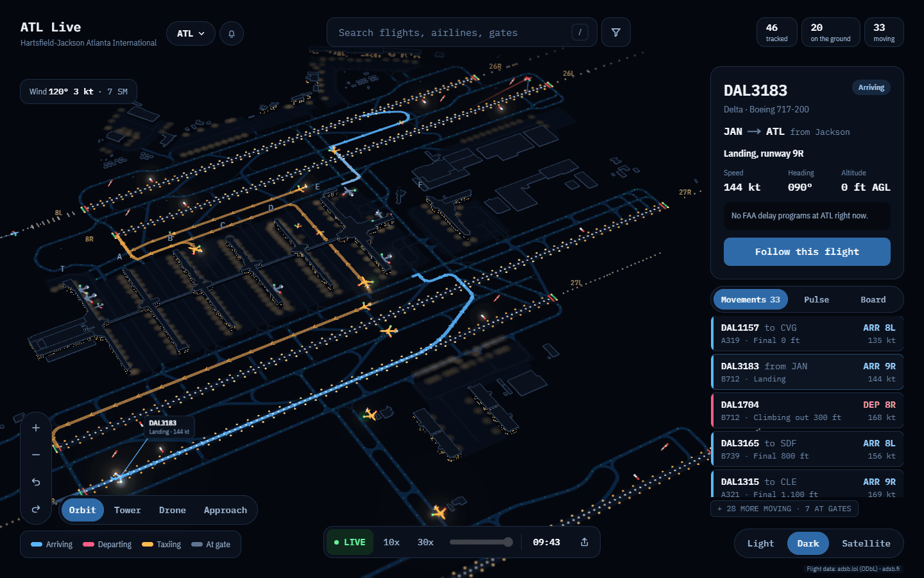
Task: Click the 20 on the ground counter
Action: (x=830, y=32)
